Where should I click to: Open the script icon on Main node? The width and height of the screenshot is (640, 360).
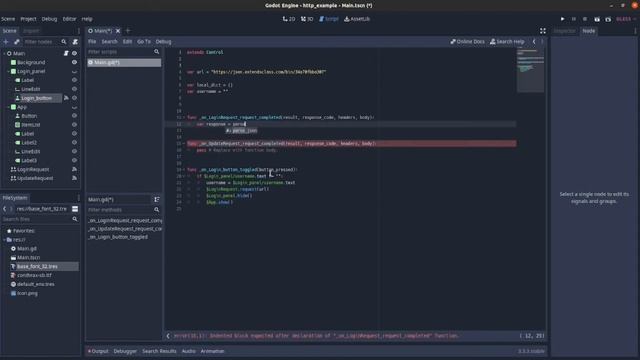(66, 53)
